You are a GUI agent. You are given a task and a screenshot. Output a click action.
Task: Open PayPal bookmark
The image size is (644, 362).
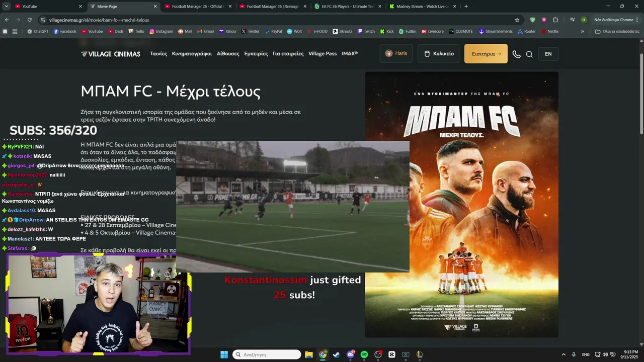coord(273,31)
